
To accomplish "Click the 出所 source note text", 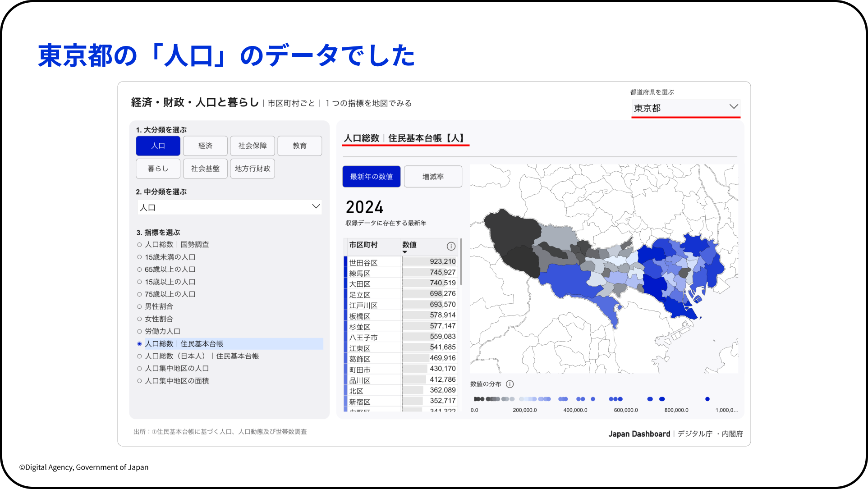I will [220, 432].
